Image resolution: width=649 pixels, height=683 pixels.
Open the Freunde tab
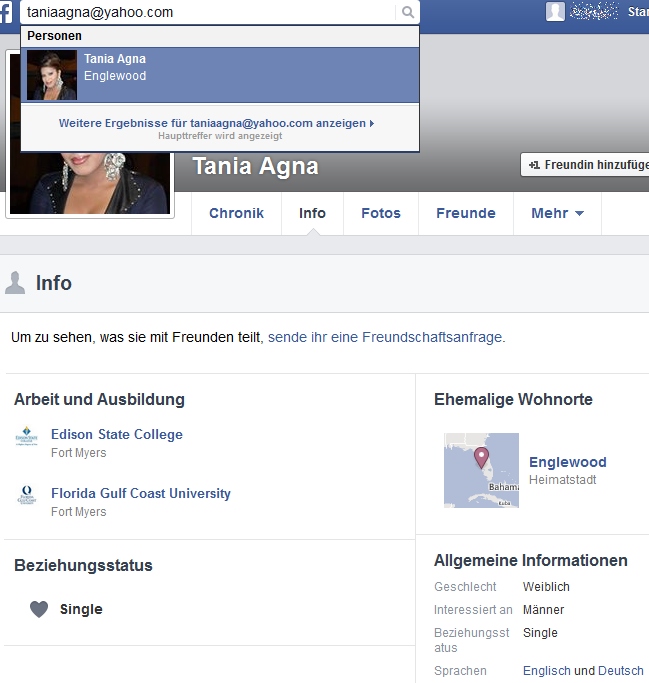pos(466,213)
